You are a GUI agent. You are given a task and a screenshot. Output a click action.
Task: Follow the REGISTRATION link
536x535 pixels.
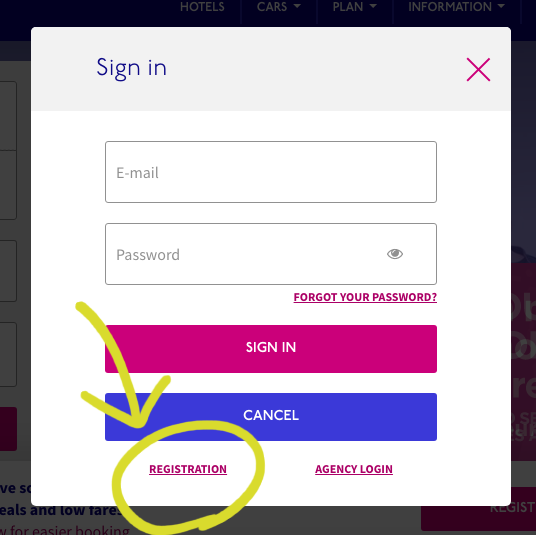188,469
